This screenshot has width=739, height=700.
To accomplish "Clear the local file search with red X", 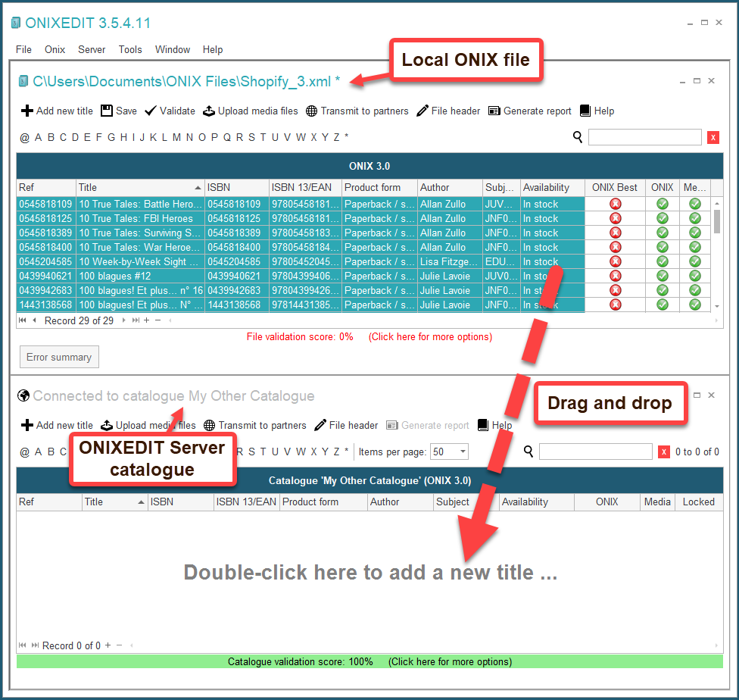I will tap(713, 137).
